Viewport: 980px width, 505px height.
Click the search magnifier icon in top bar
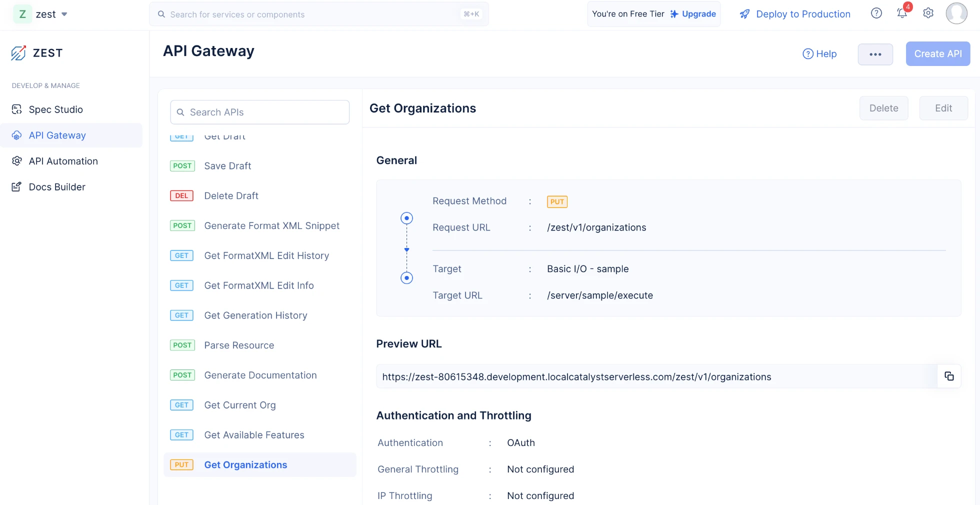point(161,14)
